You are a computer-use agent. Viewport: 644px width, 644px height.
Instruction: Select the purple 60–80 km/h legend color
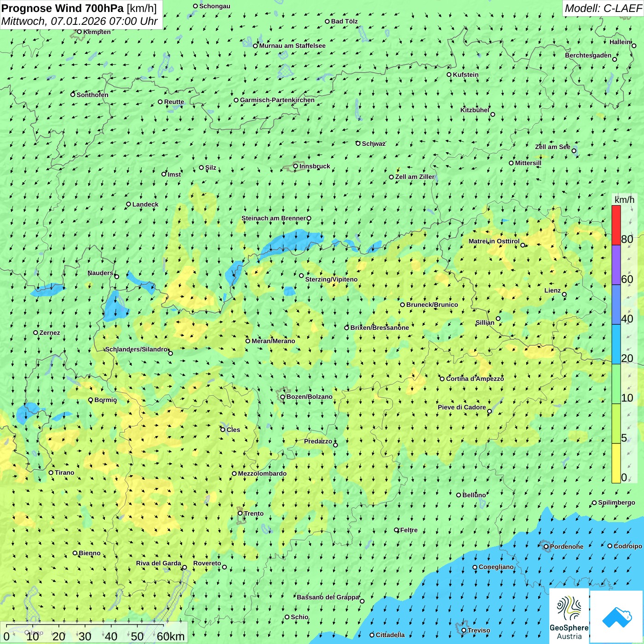coord(616,264)
